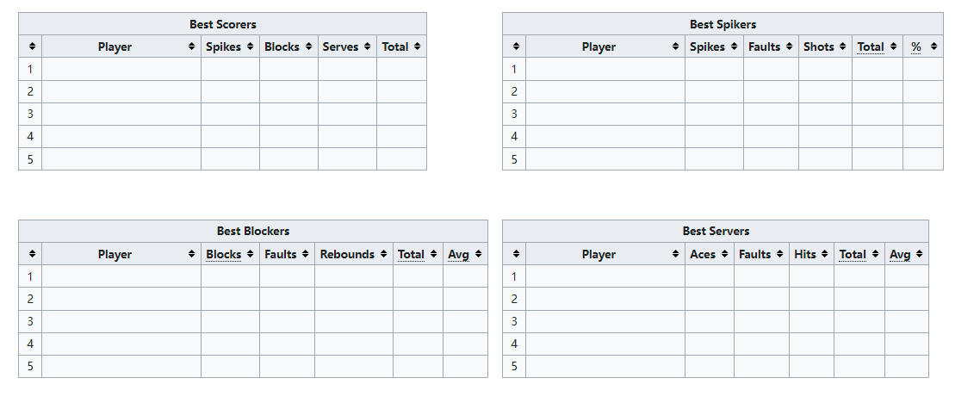Screen dimensions: 980x409
Task: Select first Player cell in Best Scorers
Action: pos(121,69)
